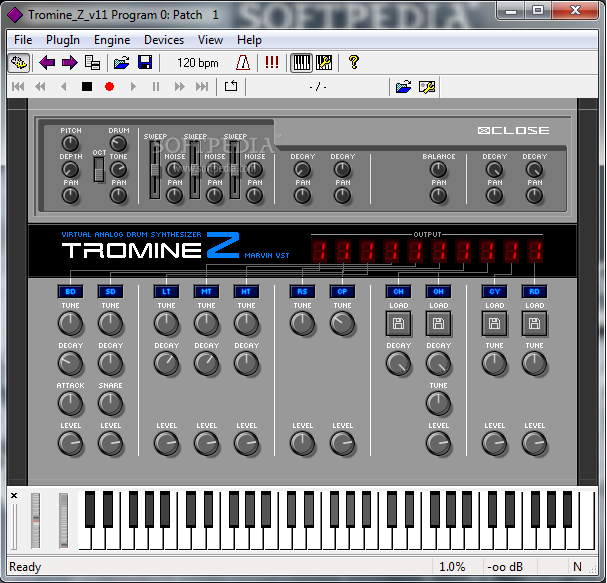The width and height of the screenshot is (607, 583).
Task: Click the PITCH knob
Action: coord(70,144)
